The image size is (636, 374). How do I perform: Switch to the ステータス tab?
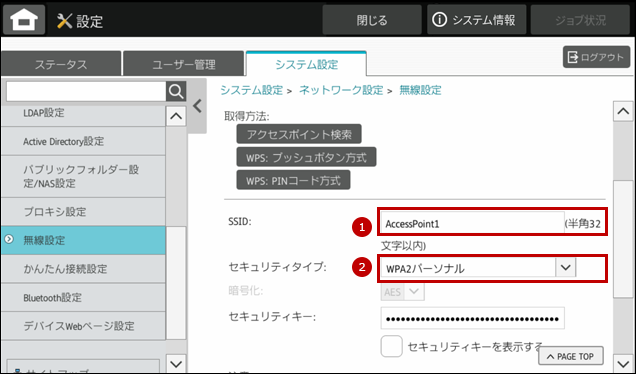(x=61, y=64)
